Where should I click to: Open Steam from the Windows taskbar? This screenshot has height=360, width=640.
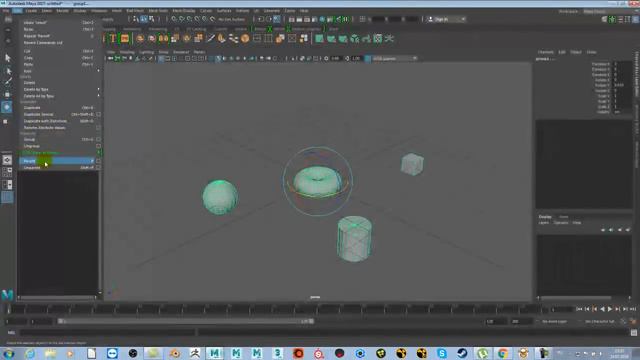pyautogui.click(x=462, y=353)
